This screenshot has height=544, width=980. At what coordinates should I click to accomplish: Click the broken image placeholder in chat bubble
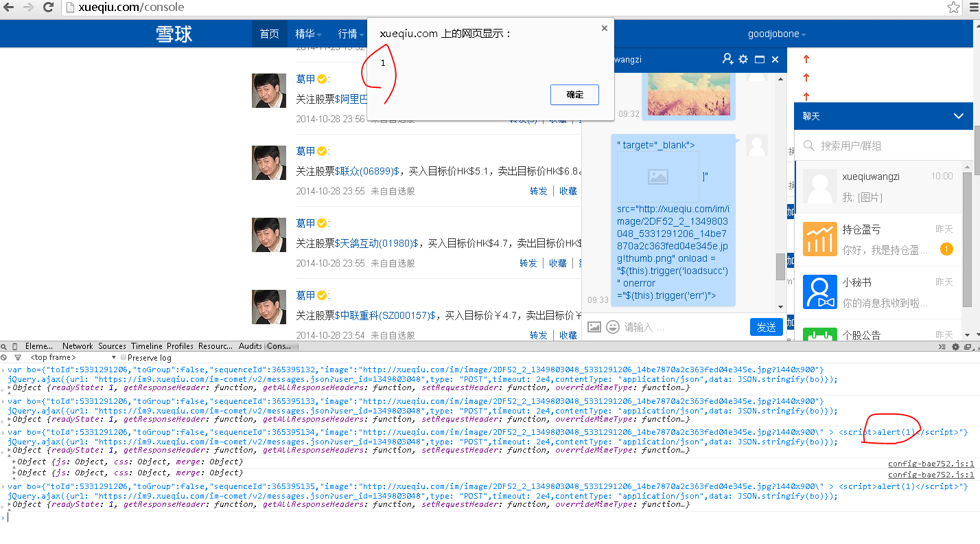657,177
